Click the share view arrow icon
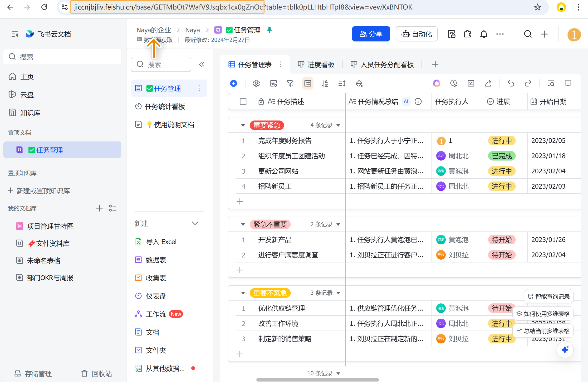This screenshot has height=382, width=588. 488,83
